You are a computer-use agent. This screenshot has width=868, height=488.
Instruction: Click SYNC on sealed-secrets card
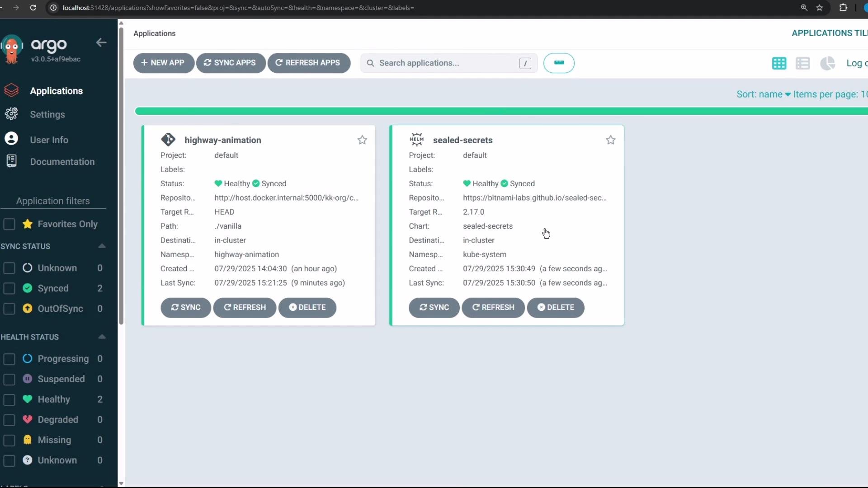click(x=434, y=308)
